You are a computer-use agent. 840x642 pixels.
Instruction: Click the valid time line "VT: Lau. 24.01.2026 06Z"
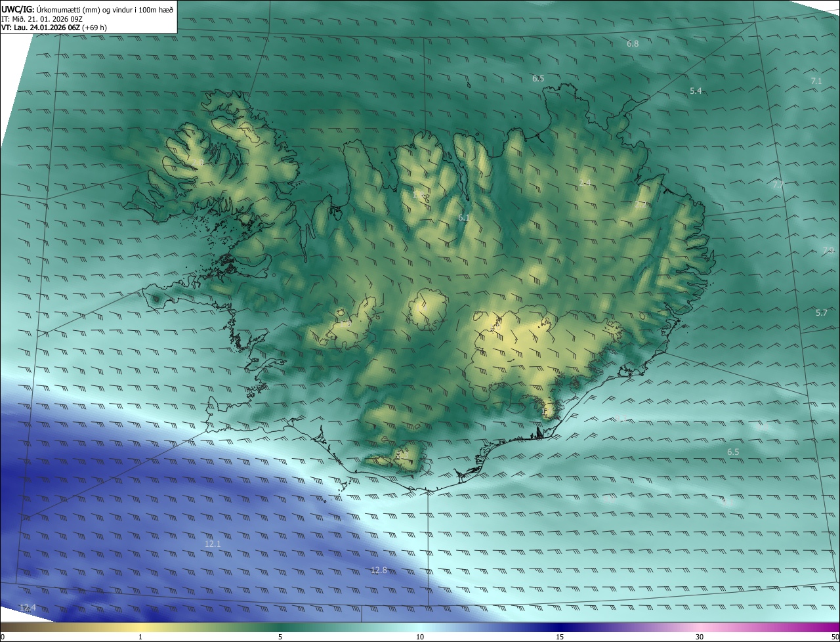tap(54, 28)
